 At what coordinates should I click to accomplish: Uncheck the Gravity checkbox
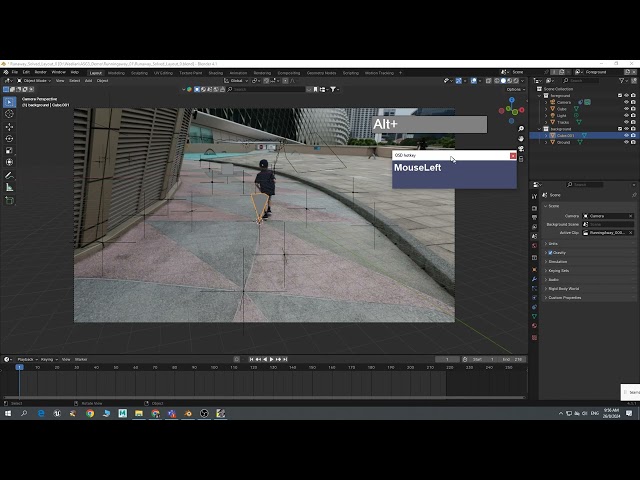[x=550, y=253]
